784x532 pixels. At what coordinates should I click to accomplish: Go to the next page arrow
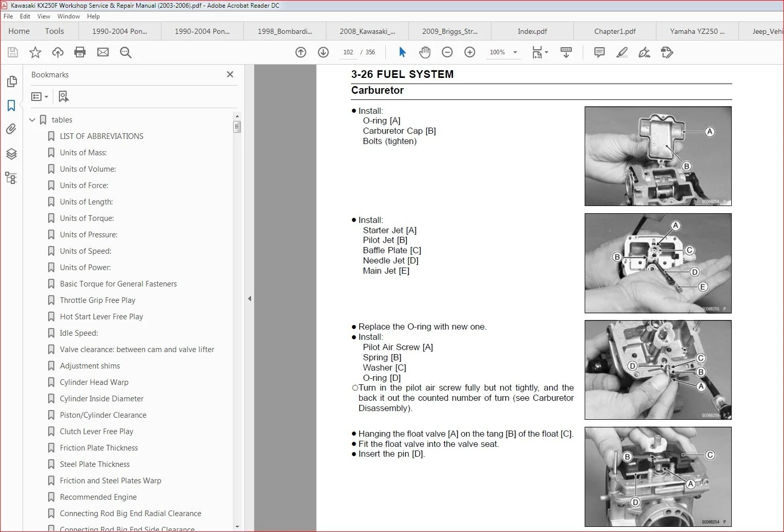(323, 52)
